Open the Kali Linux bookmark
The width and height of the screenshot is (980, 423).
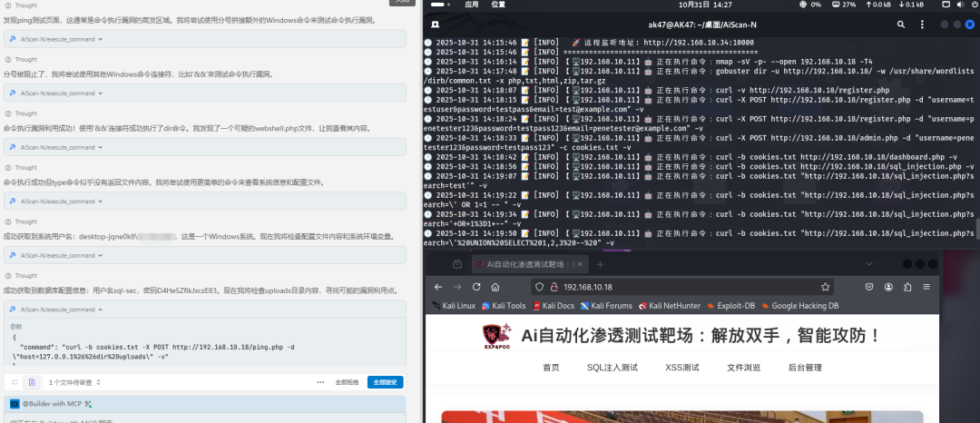(454, 306)
